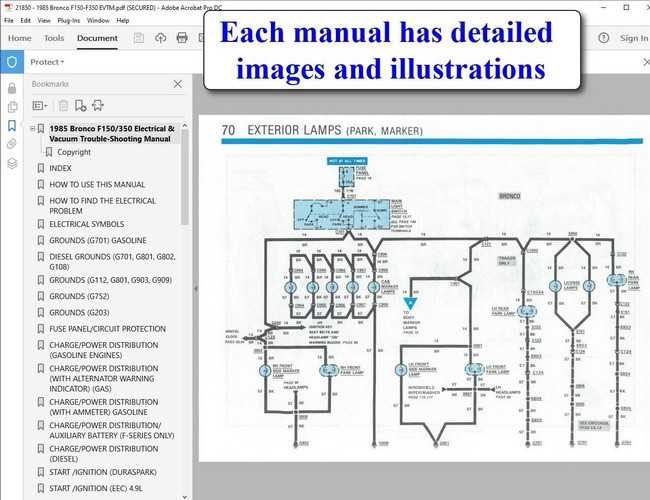
Task: Open DIESEL GROUNDS bookmark
Action: [112, 262]
